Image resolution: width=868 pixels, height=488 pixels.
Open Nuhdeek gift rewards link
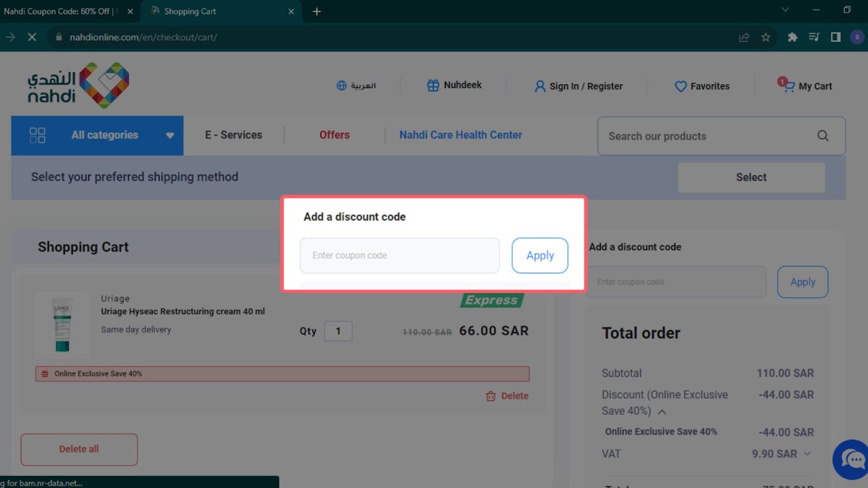454,85
